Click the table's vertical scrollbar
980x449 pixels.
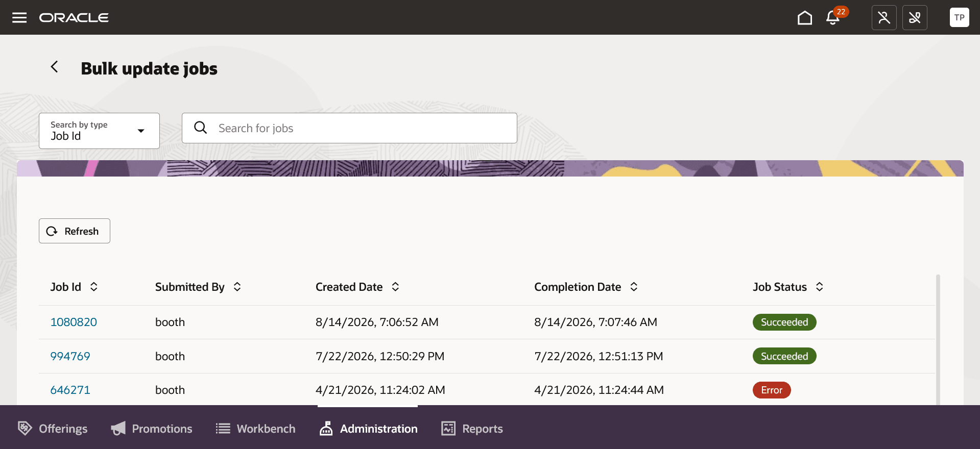coord(938,340)
